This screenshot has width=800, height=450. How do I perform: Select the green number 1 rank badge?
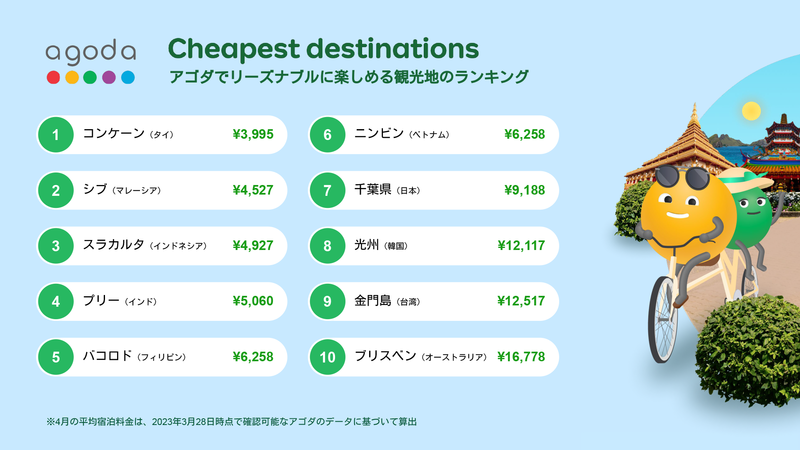point(56,135)
